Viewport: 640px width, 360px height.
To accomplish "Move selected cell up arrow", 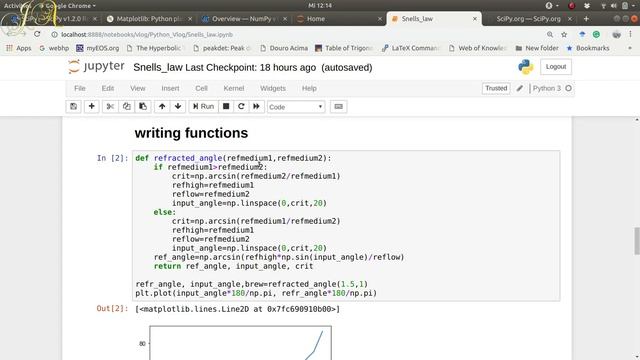I will (x=162, y=107).
